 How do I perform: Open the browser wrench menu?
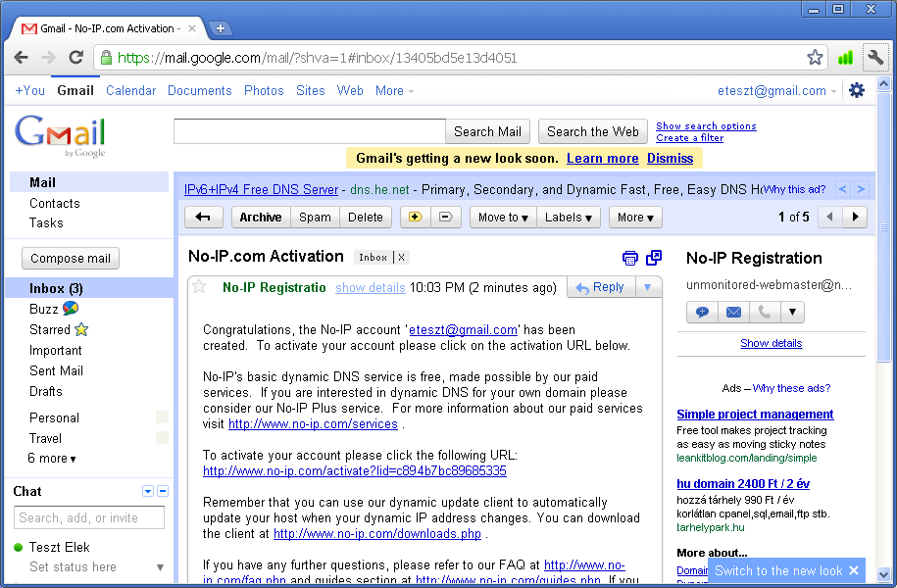[x=875, y=57]
